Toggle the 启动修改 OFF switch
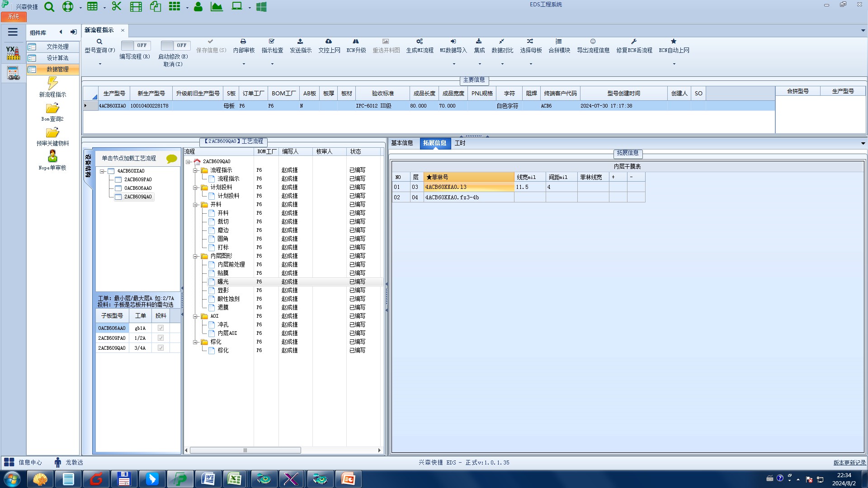 (175, 46)
